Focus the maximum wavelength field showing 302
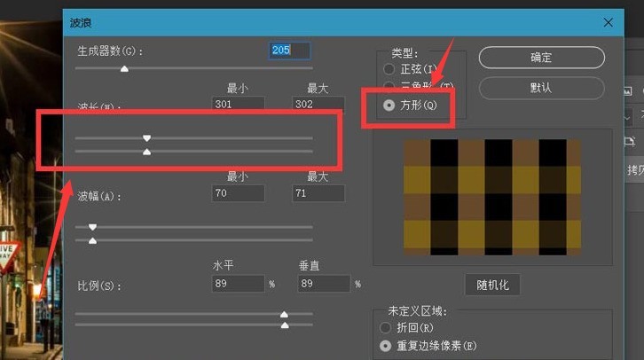Image resolution: width=644 pixels, height=360 pixels. (x=318, y=105)
